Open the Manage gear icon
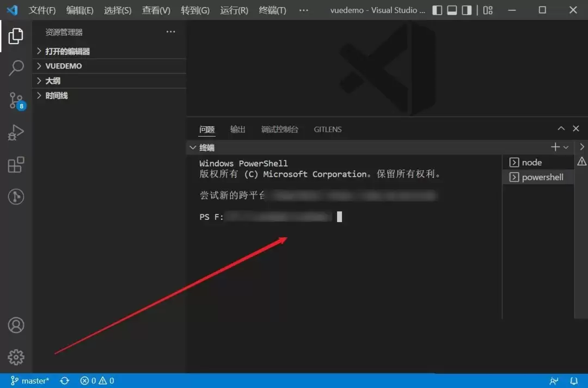 pyautogui.click(x=16, y=358)
